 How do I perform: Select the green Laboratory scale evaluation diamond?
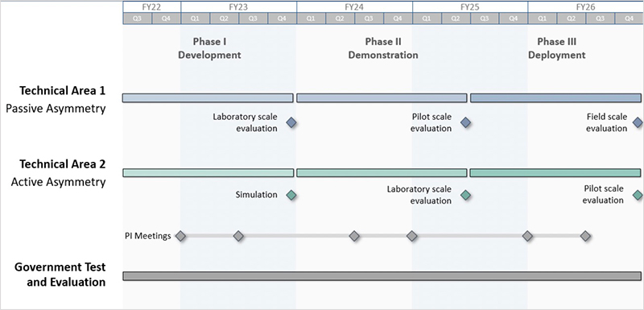tap(465, 195)
